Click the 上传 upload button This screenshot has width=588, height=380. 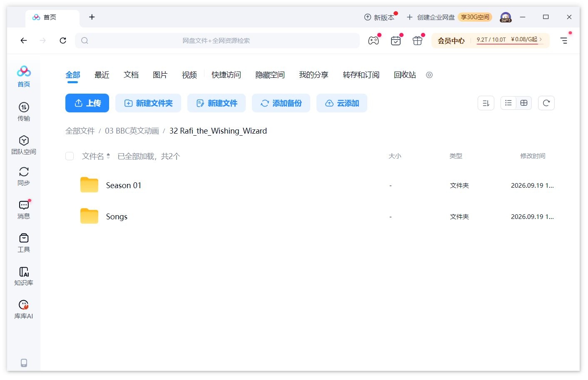point(87,103)
